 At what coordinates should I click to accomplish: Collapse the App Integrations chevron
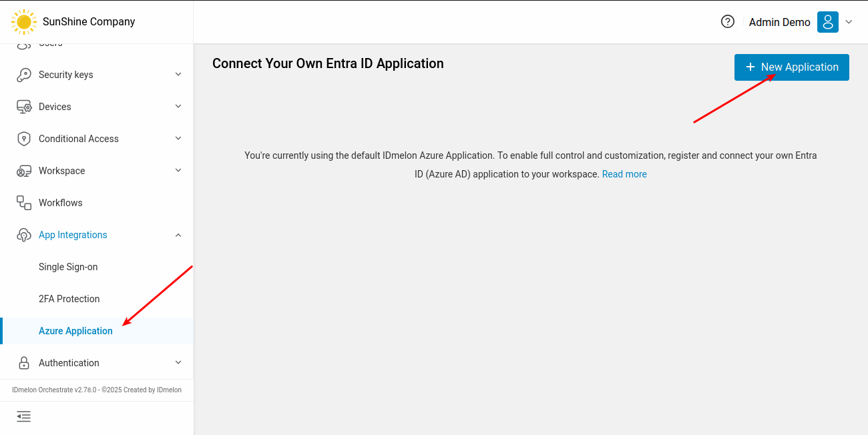pyautogui.click(x=178, y=235)
